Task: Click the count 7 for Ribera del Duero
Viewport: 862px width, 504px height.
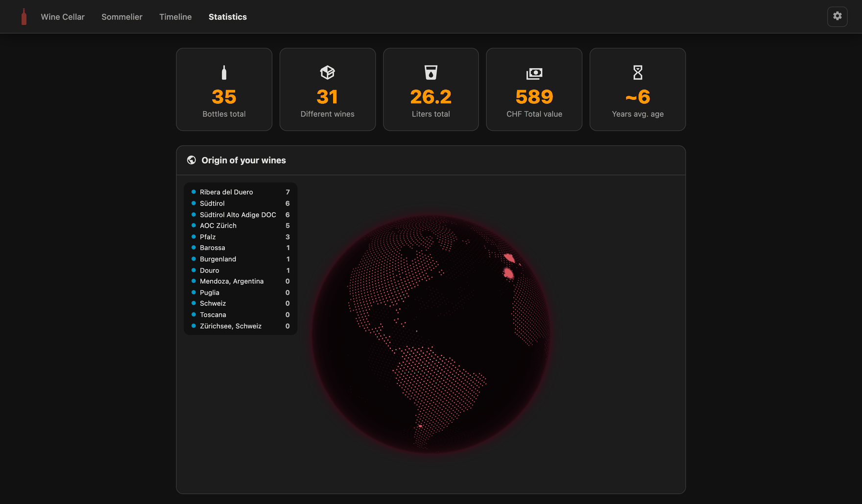Action: coord(287,192)
